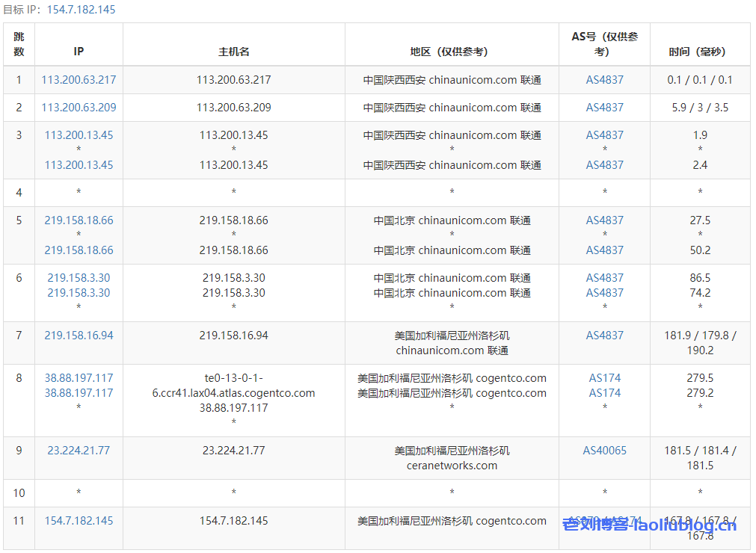
Task: Open IP link 23.224.21.77 in hop 9
Action: click(x=79, y=451)
